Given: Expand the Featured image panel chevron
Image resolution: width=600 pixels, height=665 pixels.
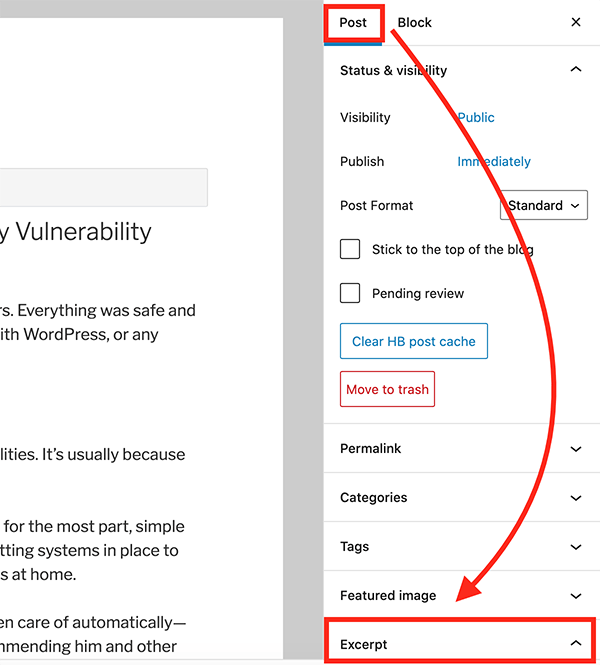Looking at the screenshot, I should tap(576, 596).
